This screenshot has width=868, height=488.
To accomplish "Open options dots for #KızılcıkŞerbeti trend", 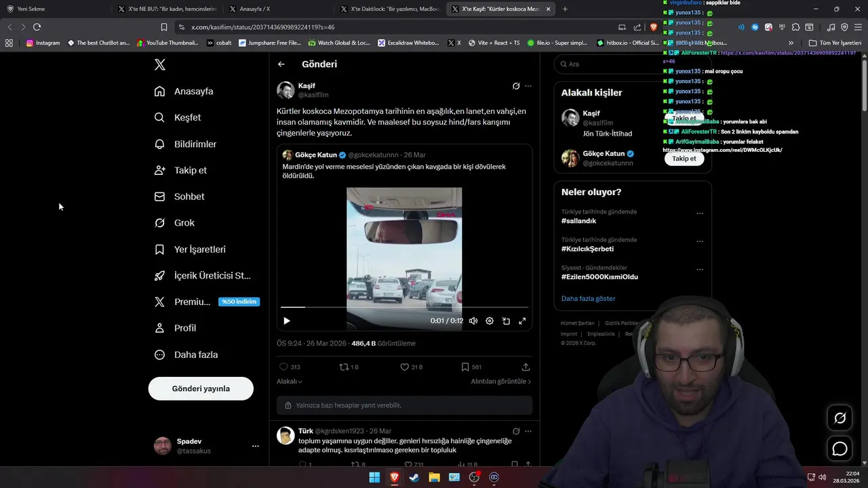I will click(700, 241).
